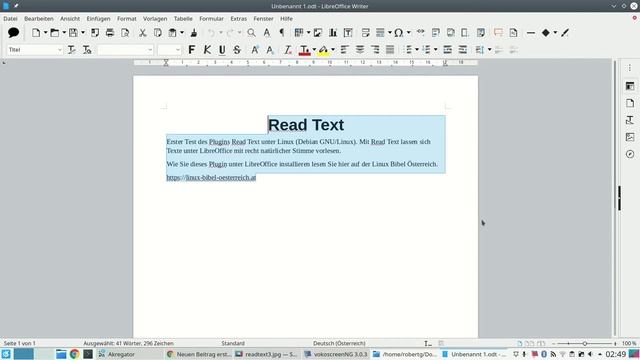Viewport: 640px width, 360px height.
Task: Expand the font color dropdown arrow
Action: pos(314,50)
